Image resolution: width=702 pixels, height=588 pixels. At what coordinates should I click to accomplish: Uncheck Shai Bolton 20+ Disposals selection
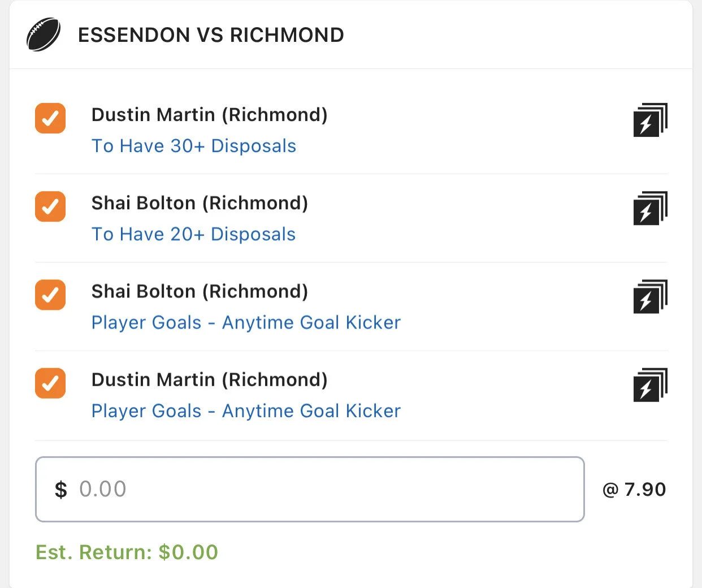[x=50, y=206]
